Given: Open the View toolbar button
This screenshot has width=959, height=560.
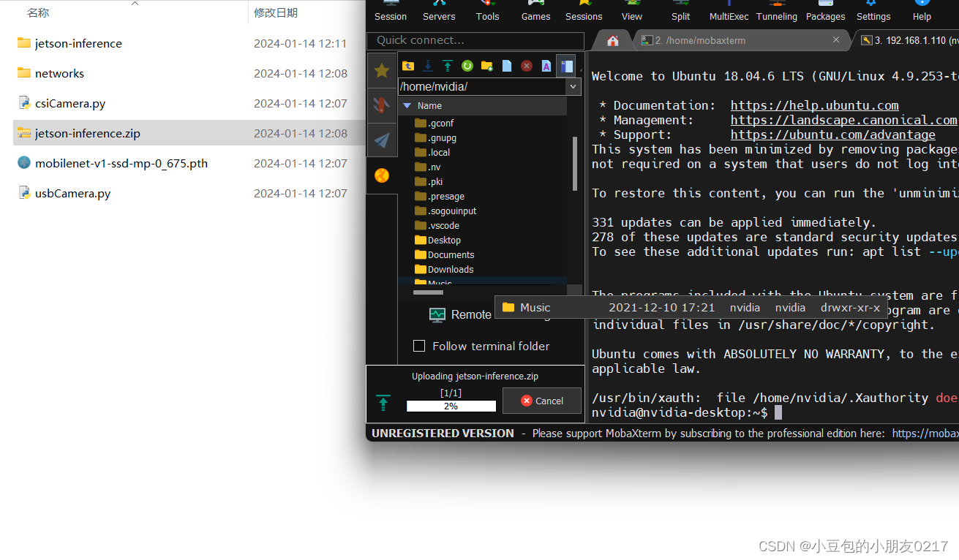Looking at the screenshot, I should (632, 11).
